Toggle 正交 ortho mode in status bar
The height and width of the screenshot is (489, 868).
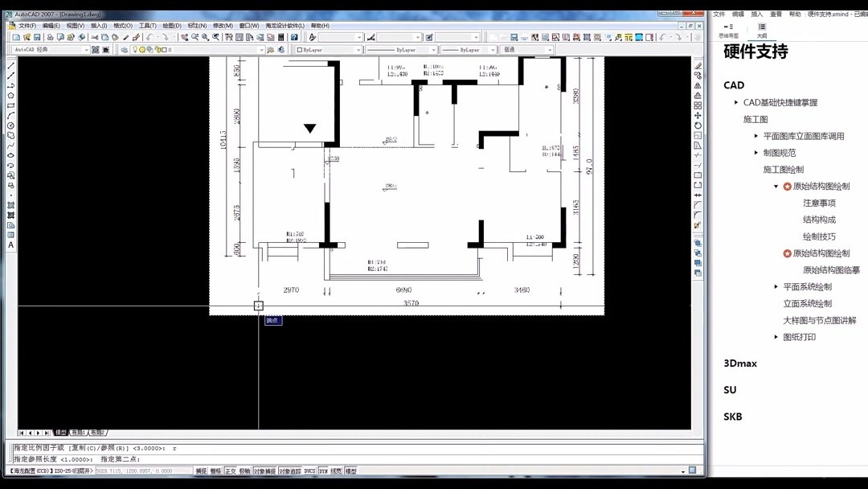coord(231,471)
